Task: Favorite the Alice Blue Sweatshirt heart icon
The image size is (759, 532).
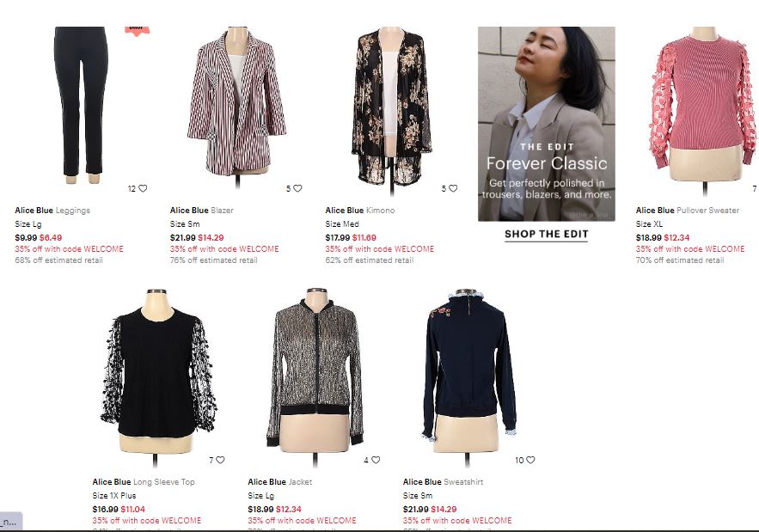Action: [530, 460]
